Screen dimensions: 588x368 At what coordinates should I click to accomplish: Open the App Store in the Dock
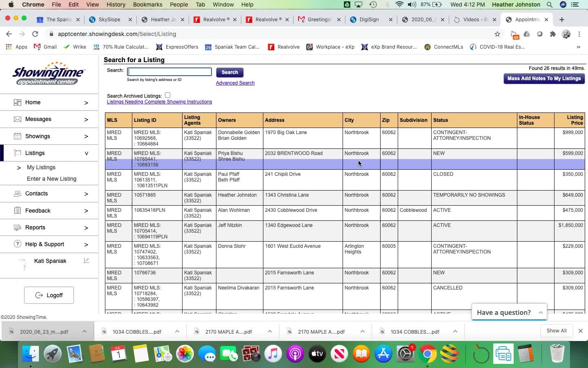383,354
